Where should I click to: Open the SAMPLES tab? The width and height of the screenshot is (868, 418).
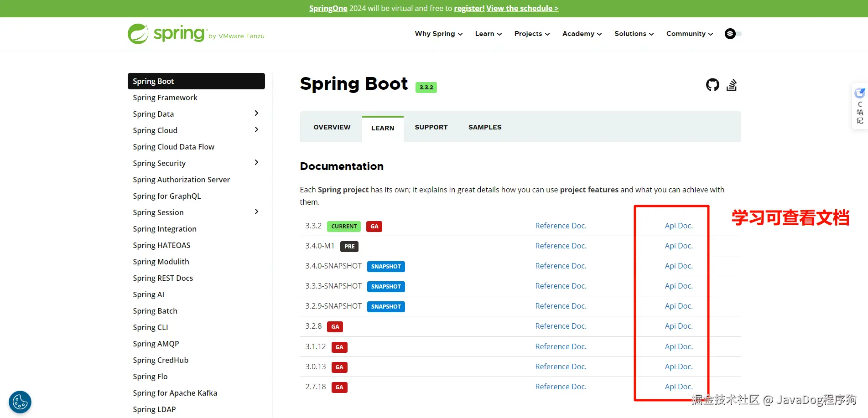(485, 127)
